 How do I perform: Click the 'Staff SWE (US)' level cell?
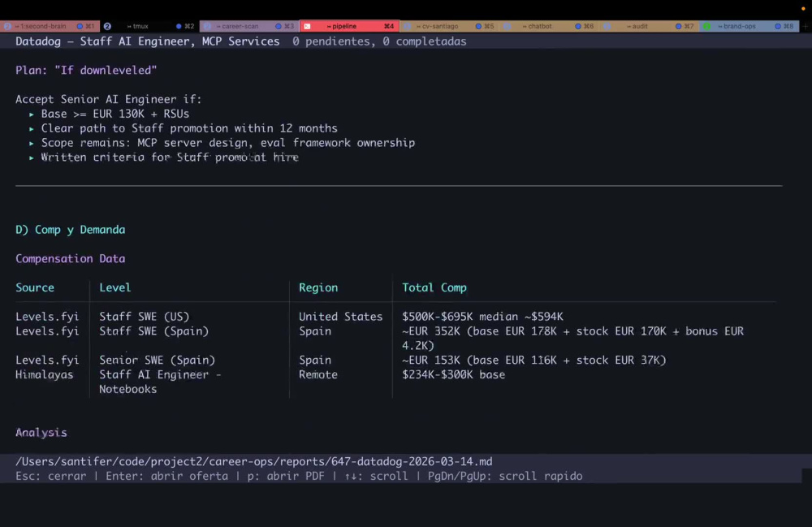144,317
